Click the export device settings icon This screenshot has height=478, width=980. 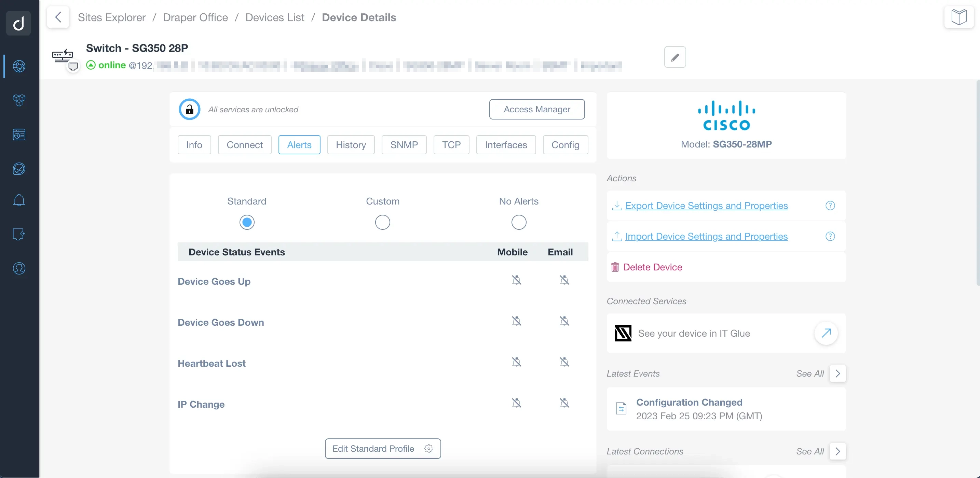point(617,205)
